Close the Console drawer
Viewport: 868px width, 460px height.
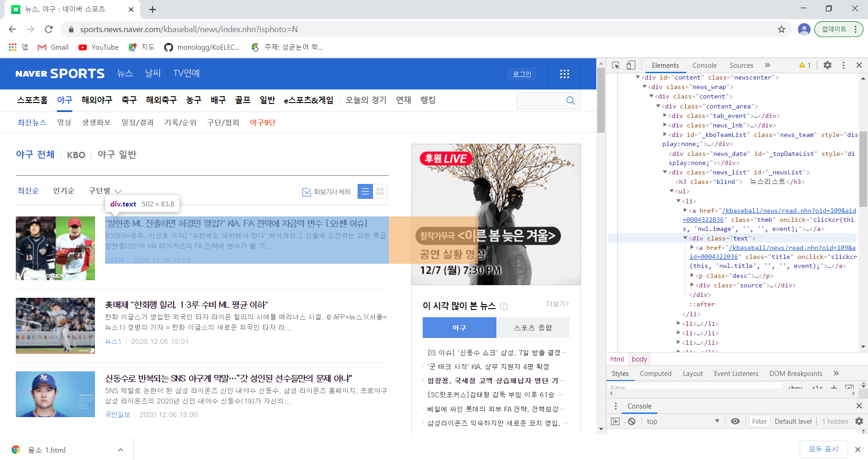(859, 406)
